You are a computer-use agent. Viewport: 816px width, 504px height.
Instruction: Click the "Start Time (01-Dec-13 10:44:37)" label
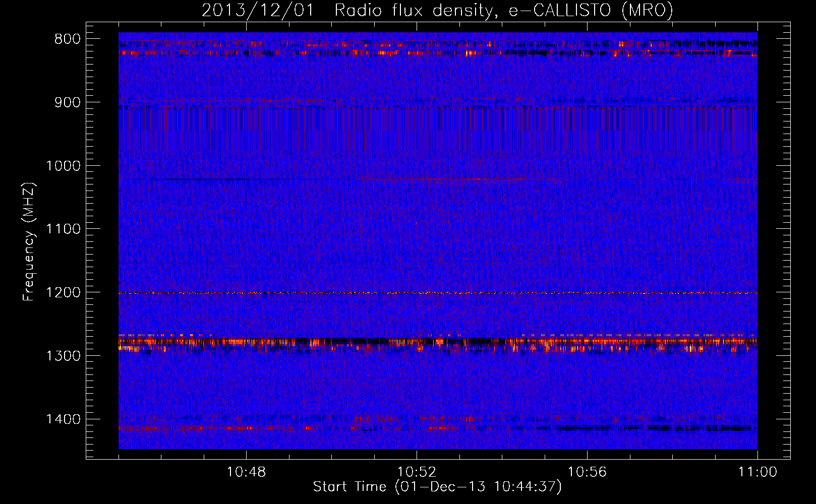pyautogui.click(x=437, y=487)
